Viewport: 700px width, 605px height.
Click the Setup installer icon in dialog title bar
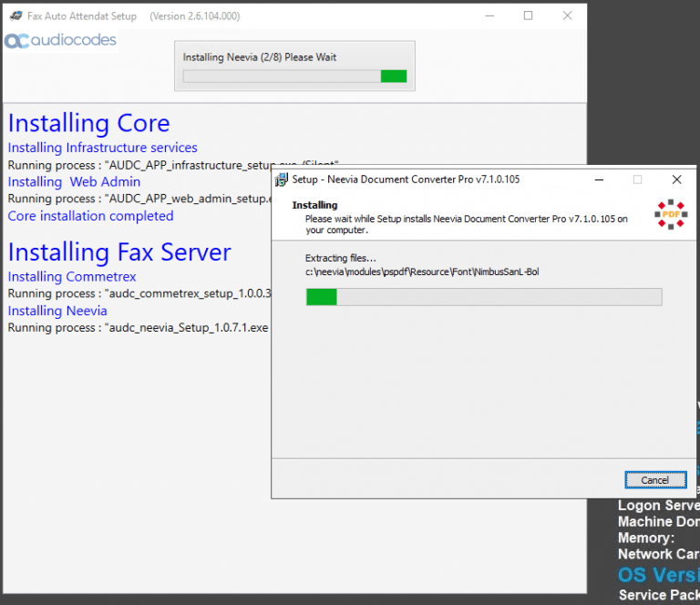[x=282, y=179]
